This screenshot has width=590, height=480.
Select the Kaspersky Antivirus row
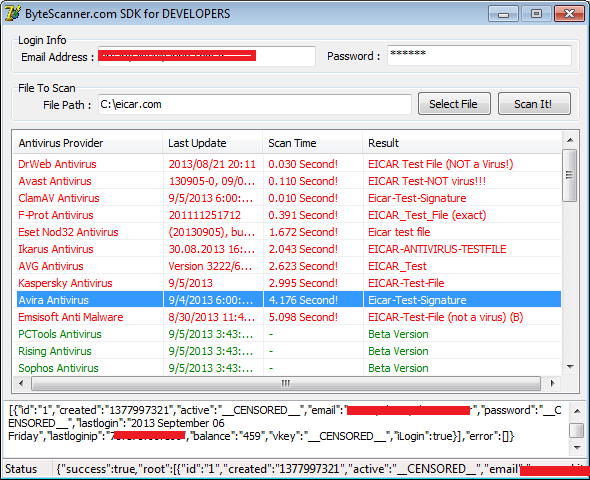pos(287,283)
